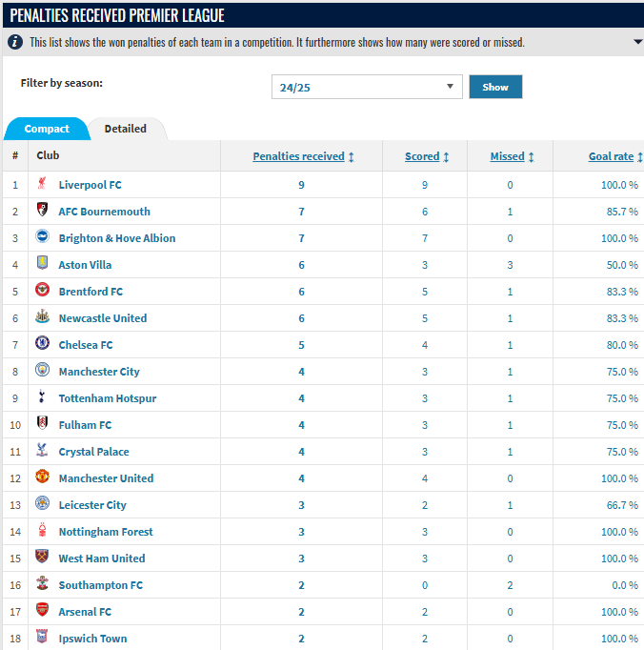The height and width of the screenshot is (650, 644).
Task: Open the Nottingham Forest club link
Action: 106,532
